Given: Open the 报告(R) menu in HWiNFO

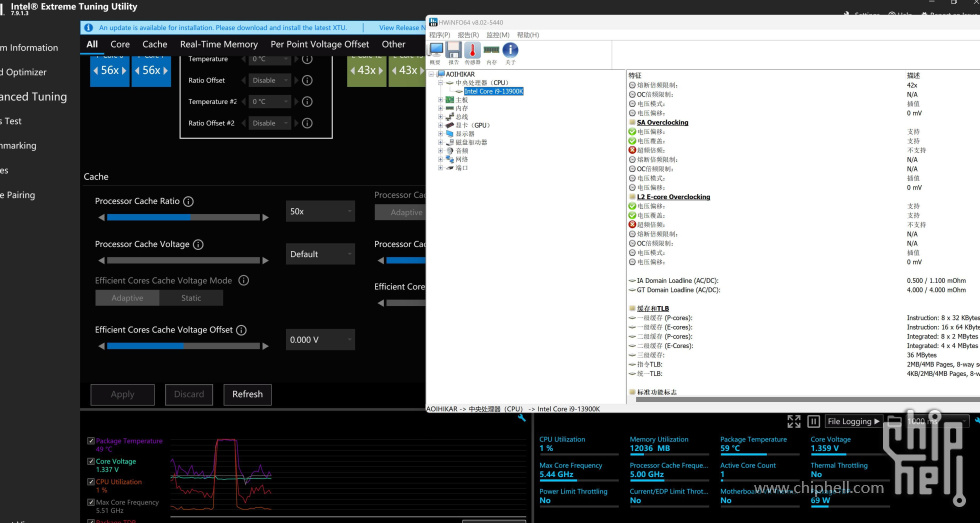Looking at the screenshot, I should pyautogui.click(x=468, y=35).
